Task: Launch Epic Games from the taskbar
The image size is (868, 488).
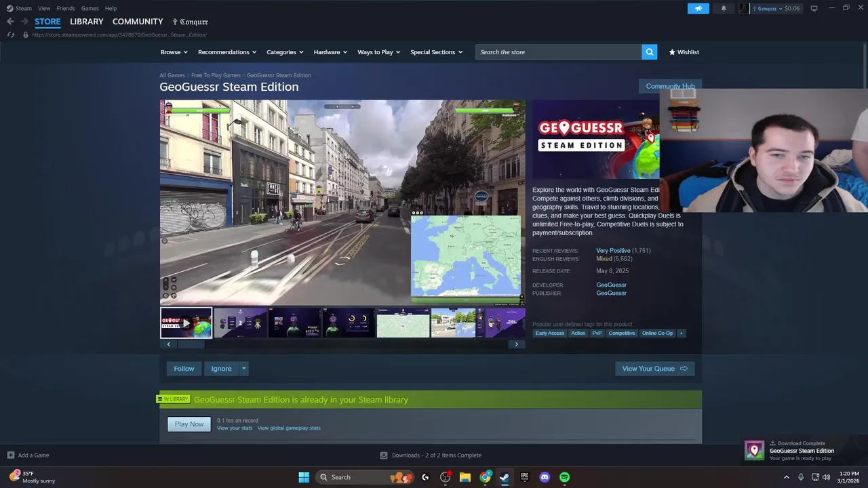Action: [524, 477]
